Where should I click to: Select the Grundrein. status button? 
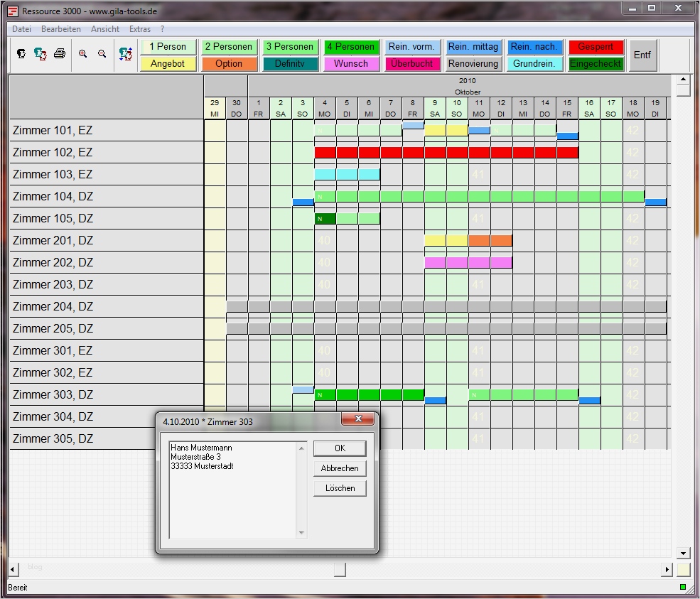(534, 64)
